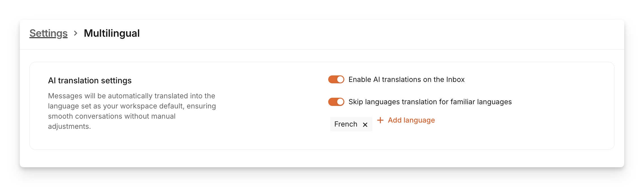Click the word 'adjustments' in the description
This screenshot has width=644, height=187.
[69, 127]
